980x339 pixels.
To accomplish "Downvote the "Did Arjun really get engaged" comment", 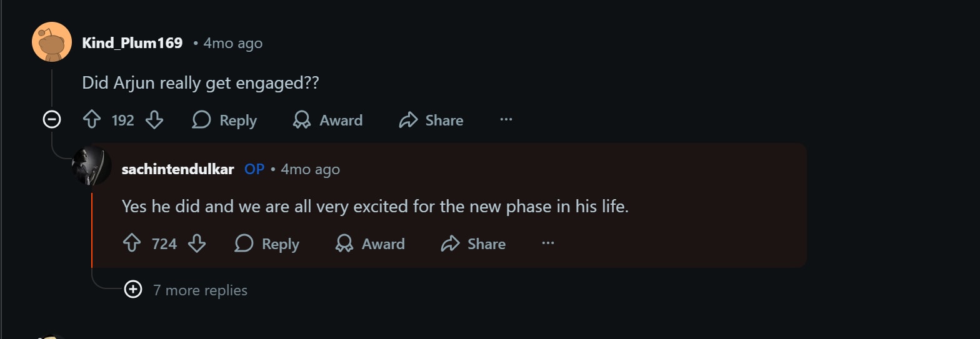I will coord(154,120).
